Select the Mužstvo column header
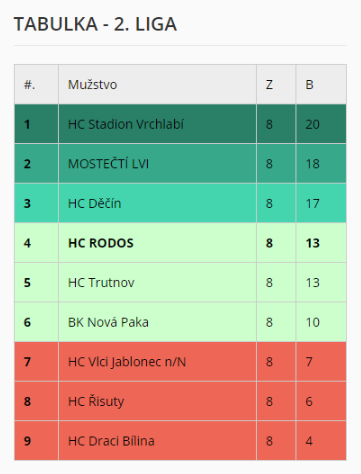This screenshot has width=361, height=474. (157, 84)
